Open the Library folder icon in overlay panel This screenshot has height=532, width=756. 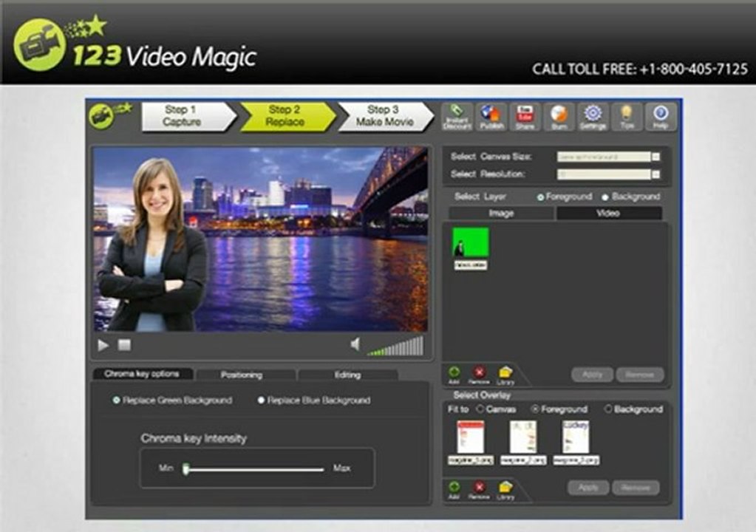click(505, 490)
